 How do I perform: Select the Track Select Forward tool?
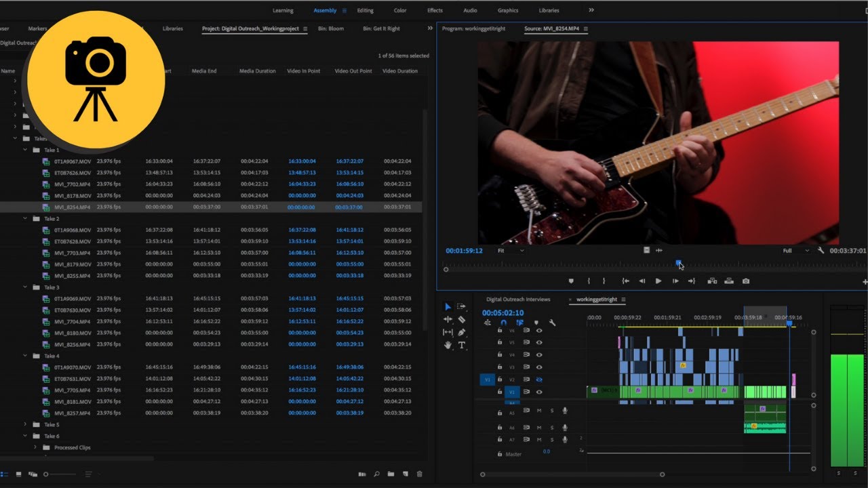coord(461,307)
